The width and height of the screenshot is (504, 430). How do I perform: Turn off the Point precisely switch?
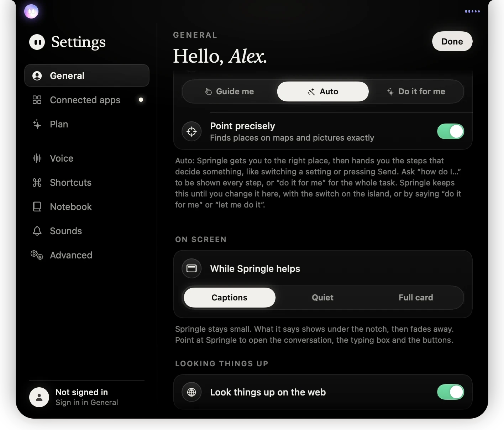point(451,131)
